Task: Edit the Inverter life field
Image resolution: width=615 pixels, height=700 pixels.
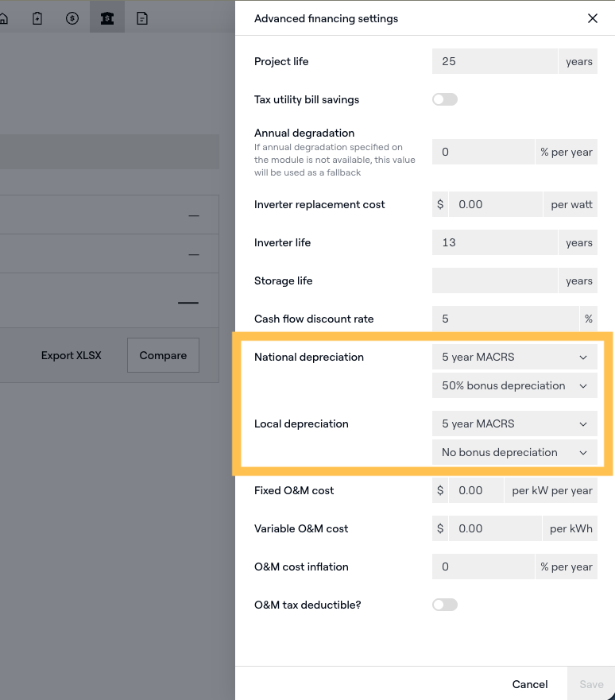Action: (x=494, y=242)
